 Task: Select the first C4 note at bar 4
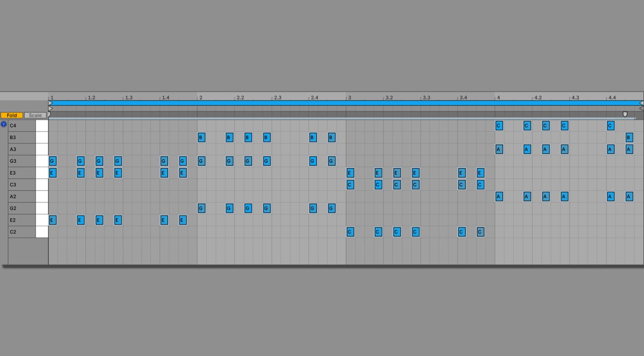tap(499, 126)
